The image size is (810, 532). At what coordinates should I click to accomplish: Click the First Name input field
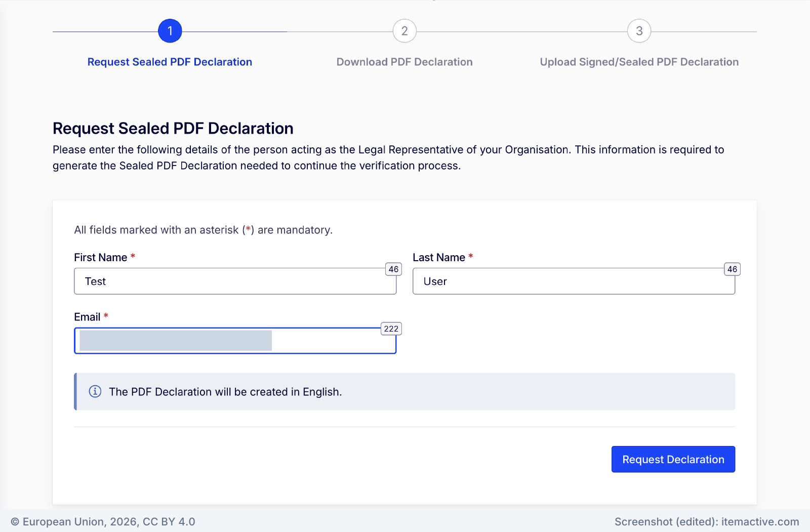click(235, 281)
